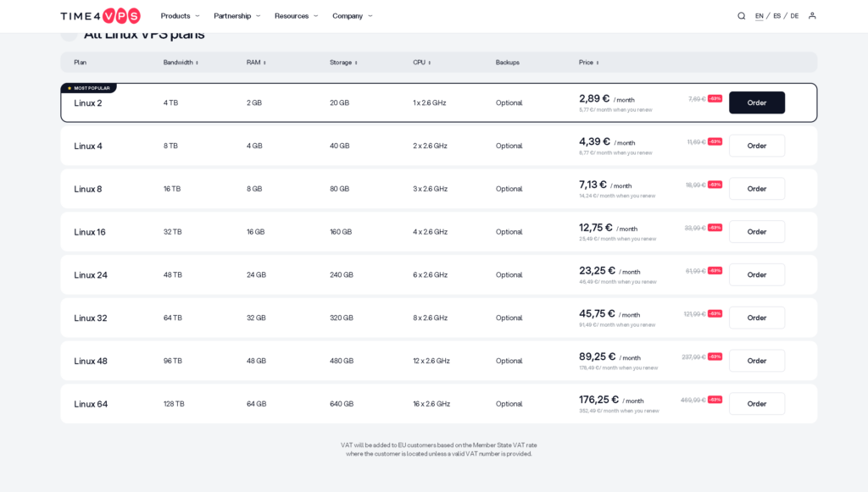Select the Linux 48 plan name
Viewport: 868px width, 492px height.
(x=91, y=361)
